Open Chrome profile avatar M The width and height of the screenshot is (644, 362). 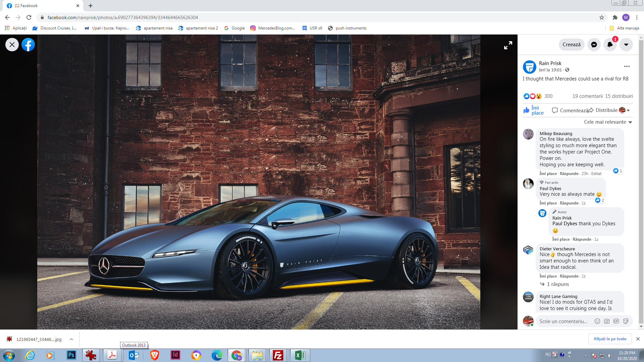(626, 17)
